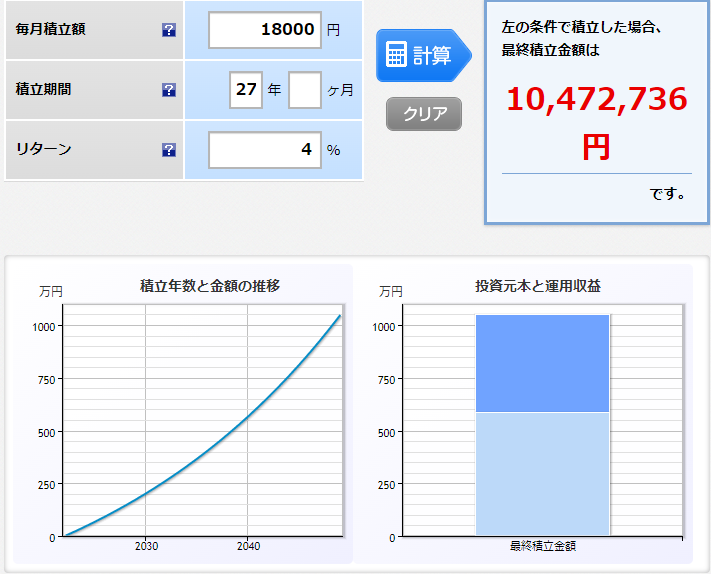Open help icon for 毎月積立額
The image size is (711, 574).
click(x=169, y=30)
